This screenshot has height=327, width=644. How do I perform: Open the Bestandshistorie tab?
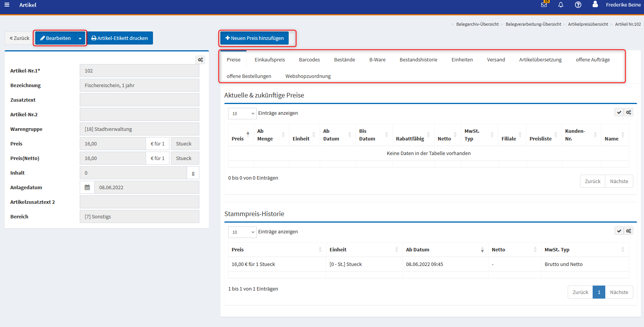pos(418,60)
